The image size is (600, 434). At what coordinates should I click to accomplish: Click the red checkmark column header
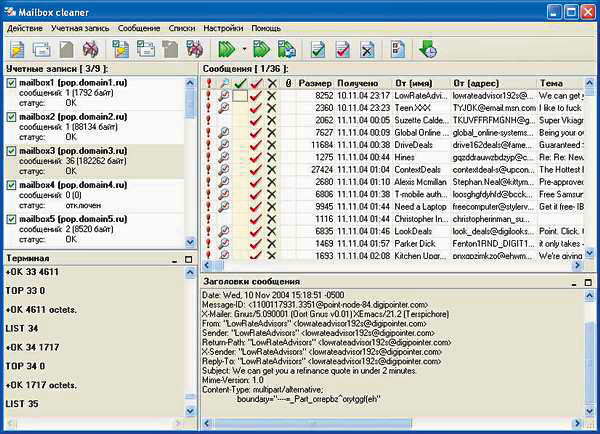[256, 83]
